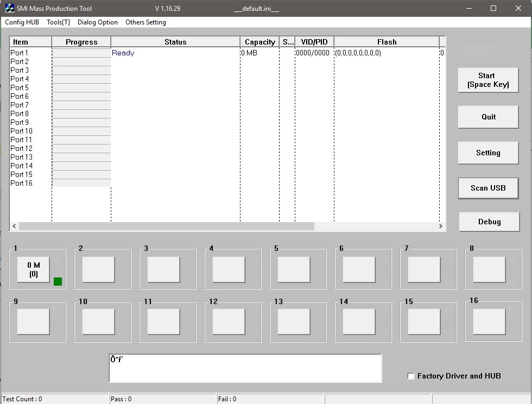This screenshot has width=532, height=404.
Task: Click the Quit button
Action: coord(488,117)
